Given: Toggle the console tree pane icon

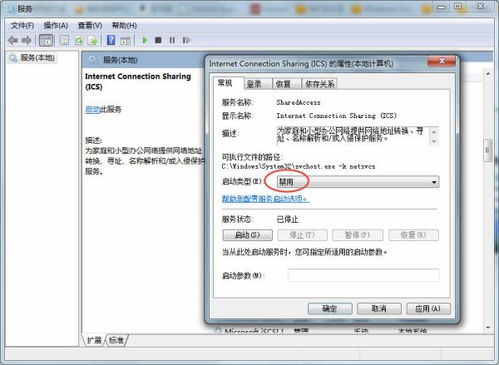Looking at the screenshot, I should coord(46,40).
